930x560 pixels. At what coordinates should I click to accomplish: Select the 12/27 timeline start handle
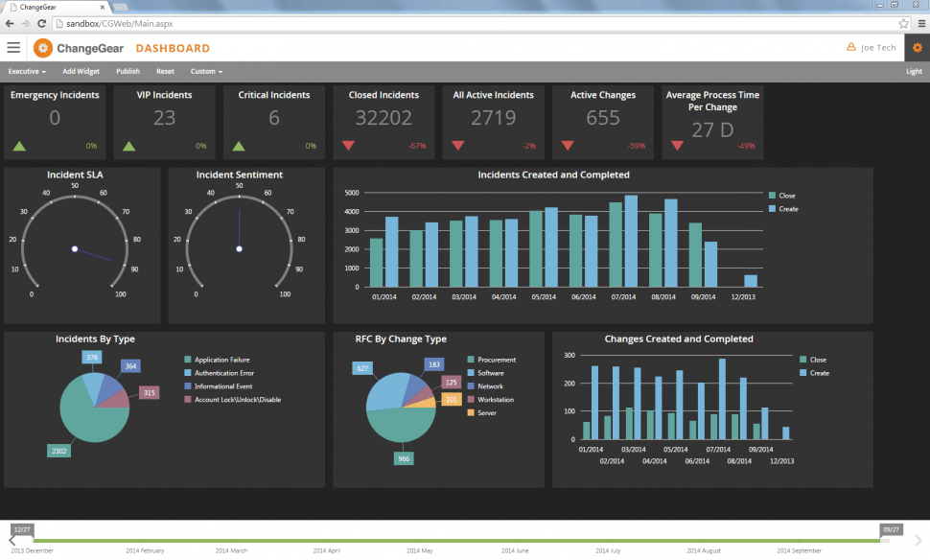[22, 529]
